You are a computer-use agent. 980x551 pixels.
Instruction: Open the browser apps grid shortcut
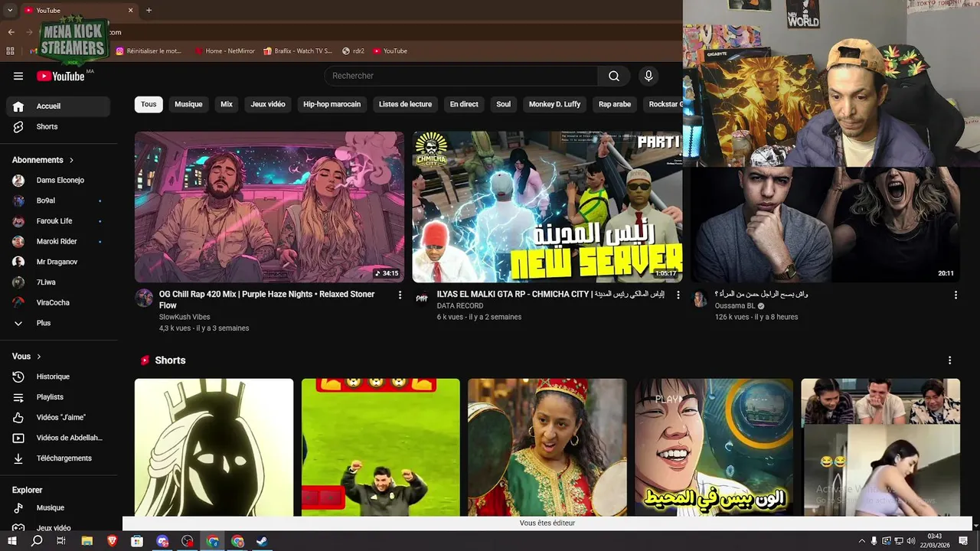(10, 51)
